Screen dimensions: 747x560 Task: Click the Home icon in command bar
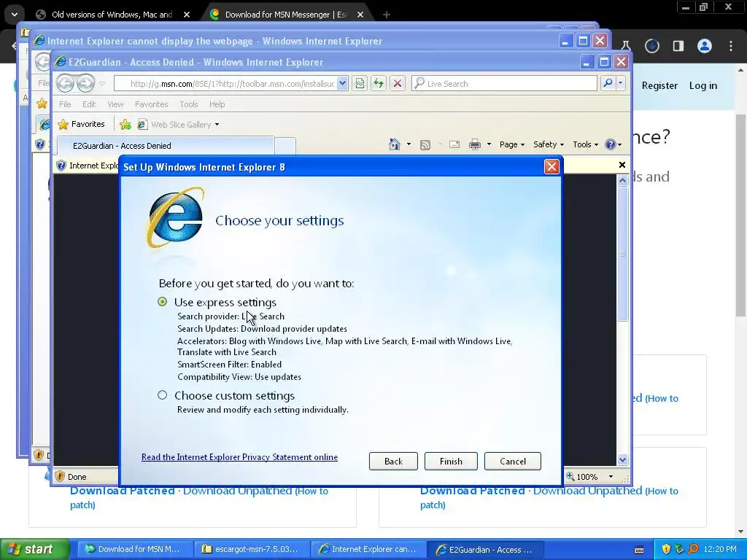pos(395,144)
